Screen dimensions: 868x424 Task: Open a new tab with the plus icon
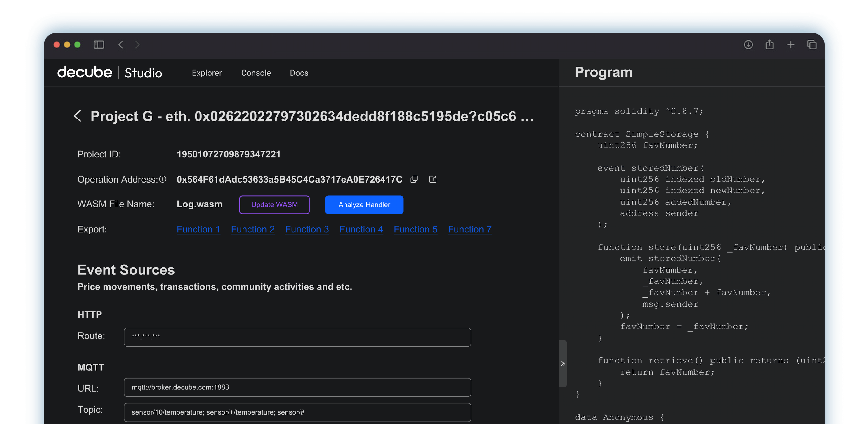pyautogui.click(x=790, y=45)
